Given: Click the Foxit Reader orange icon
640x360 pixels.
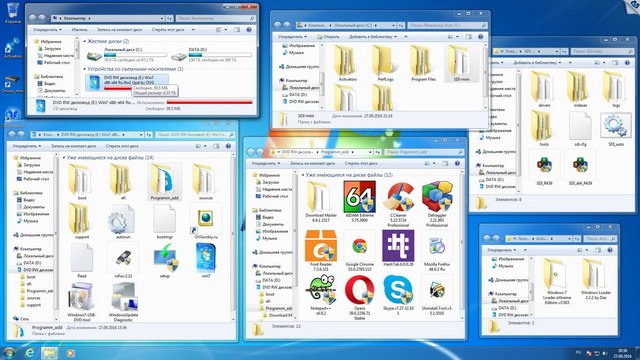Looking at the screenshot, I should point(321,246).
